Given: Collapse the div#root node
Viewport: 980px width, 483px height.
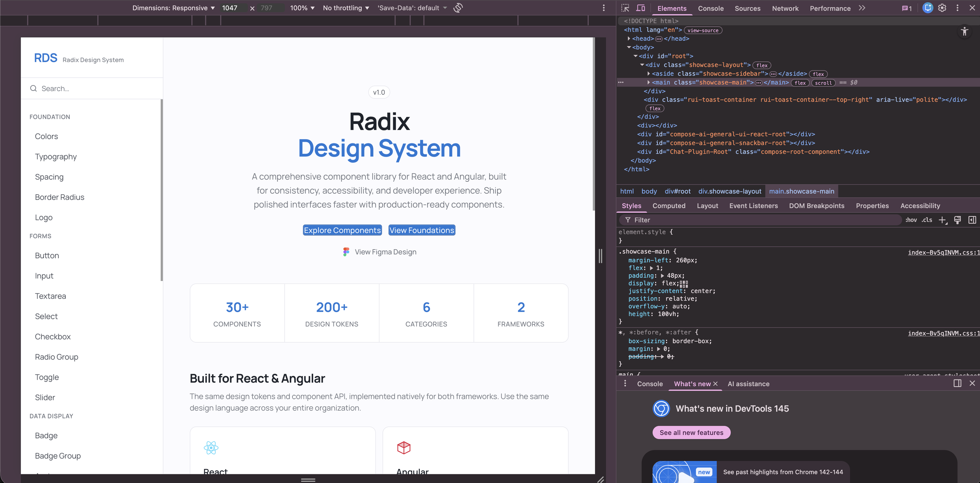Looking at the screenshot, I should click(x=635, y=56).
